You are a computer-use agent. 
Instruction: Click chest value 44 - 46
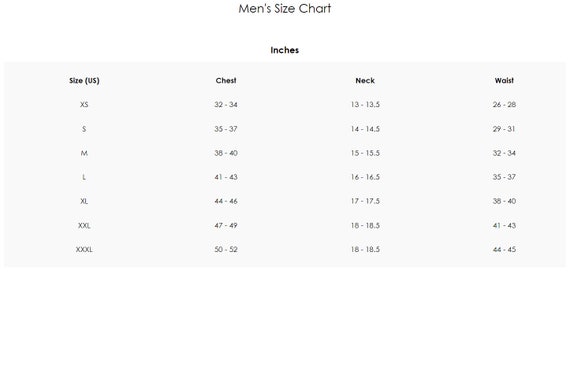coord(226,201)
